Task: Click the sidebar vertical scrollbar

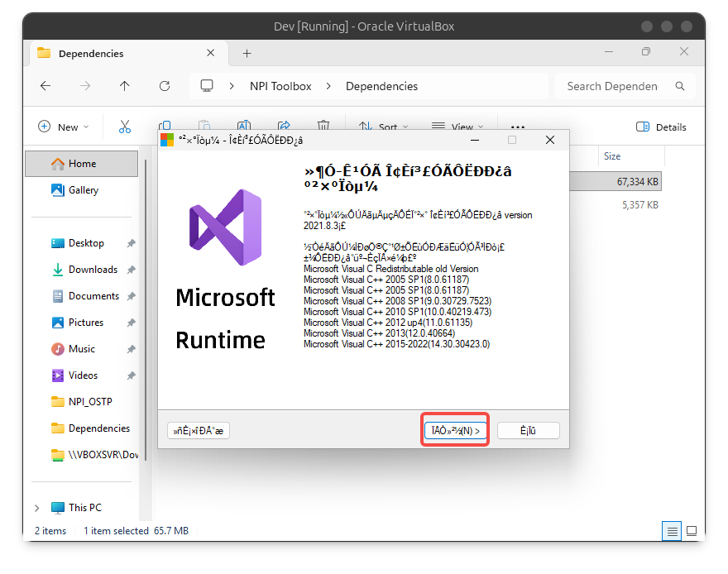Action: coord(146,310)
